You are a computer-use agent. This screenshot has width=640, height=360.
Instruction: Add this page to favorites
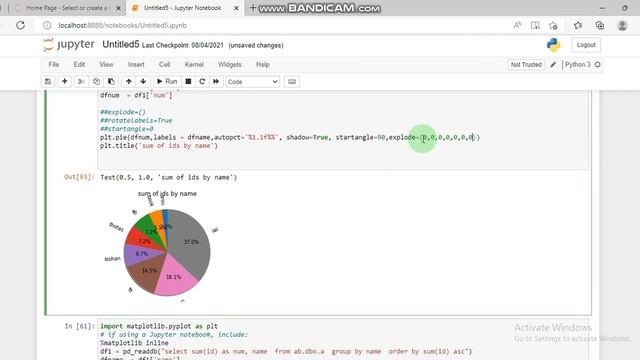point(553,25)
